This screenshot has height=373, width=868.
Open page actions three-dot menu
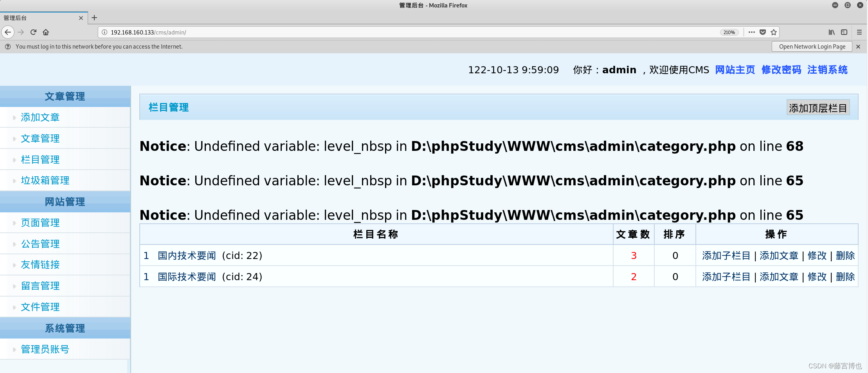point(751,32)
